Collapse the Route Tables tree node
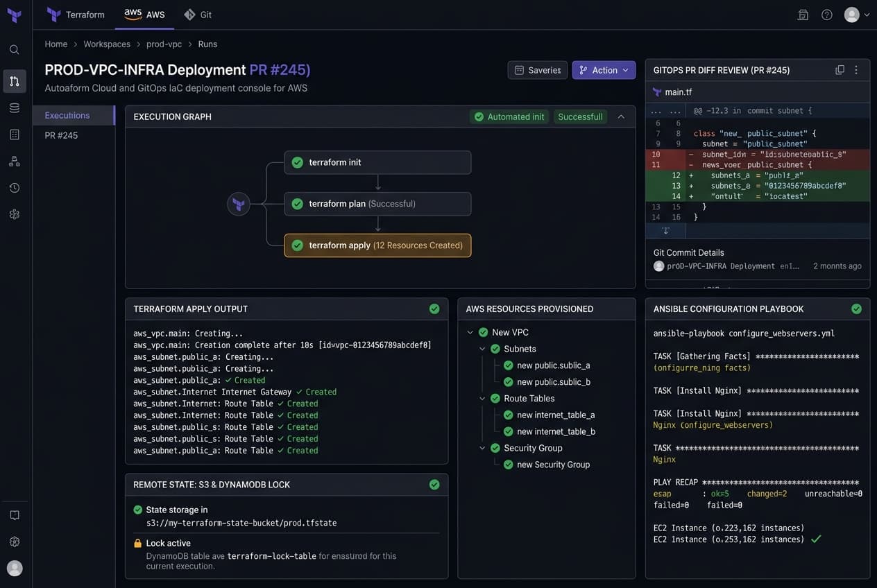The height and width of the screenshot is (588, 877). point(483,399)
